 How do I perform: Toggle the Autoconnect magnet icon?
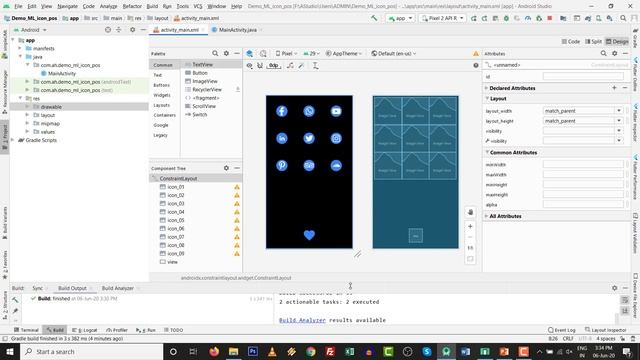coord(260,66)
